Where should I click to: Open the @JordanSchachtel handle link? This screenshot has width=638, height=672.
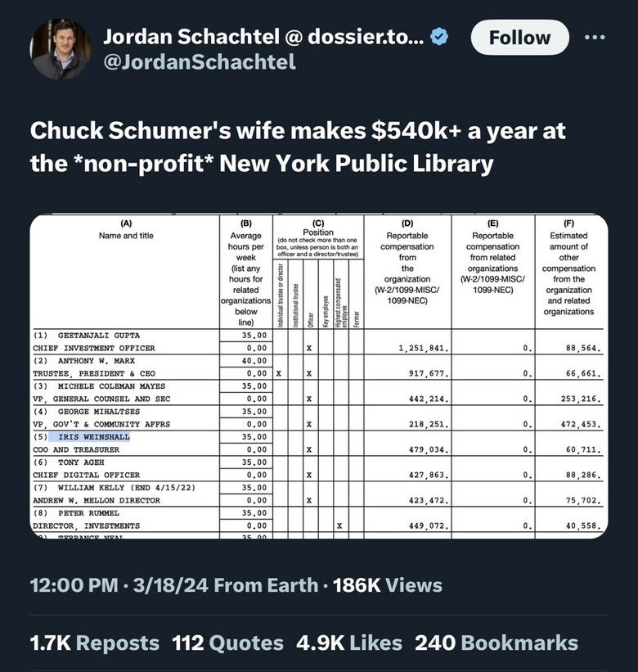[x=199, y=63]
